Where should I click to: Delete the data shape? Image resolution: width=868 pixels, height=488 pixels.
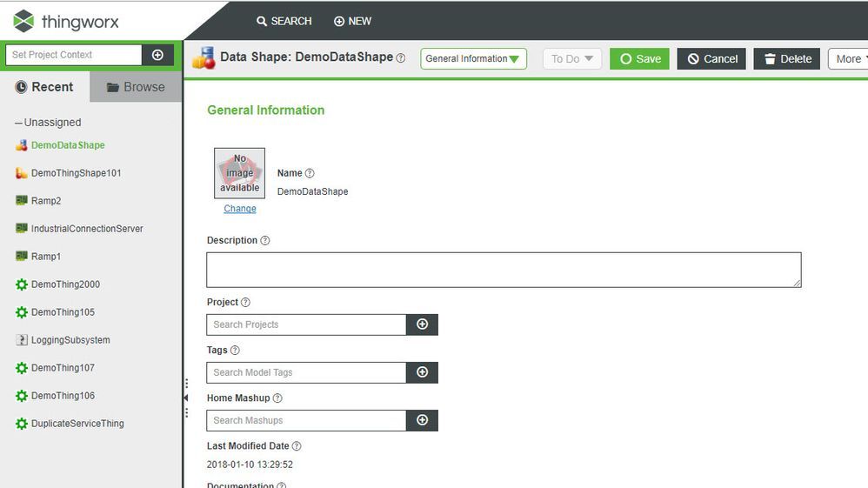786,58
